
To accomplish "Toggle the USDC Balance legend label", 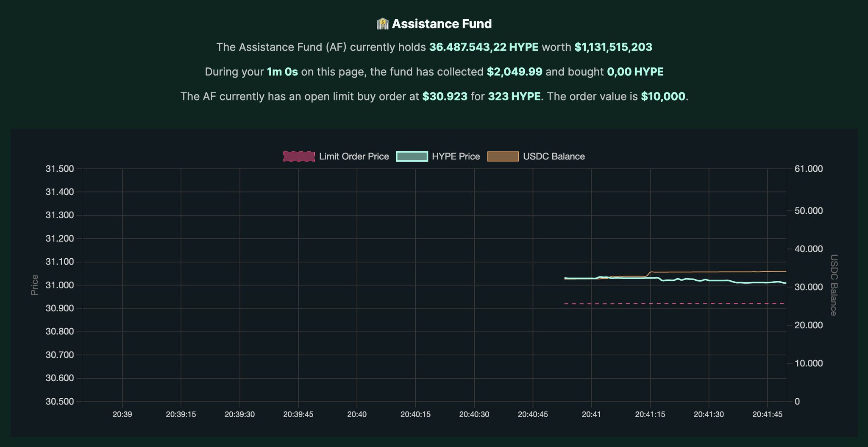I will coord(554,156).
